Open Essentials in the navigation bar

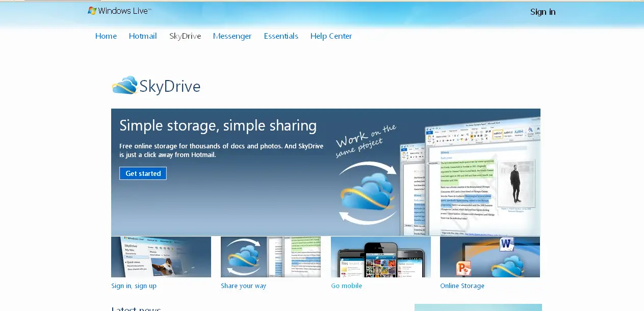(x=281, y=36)
